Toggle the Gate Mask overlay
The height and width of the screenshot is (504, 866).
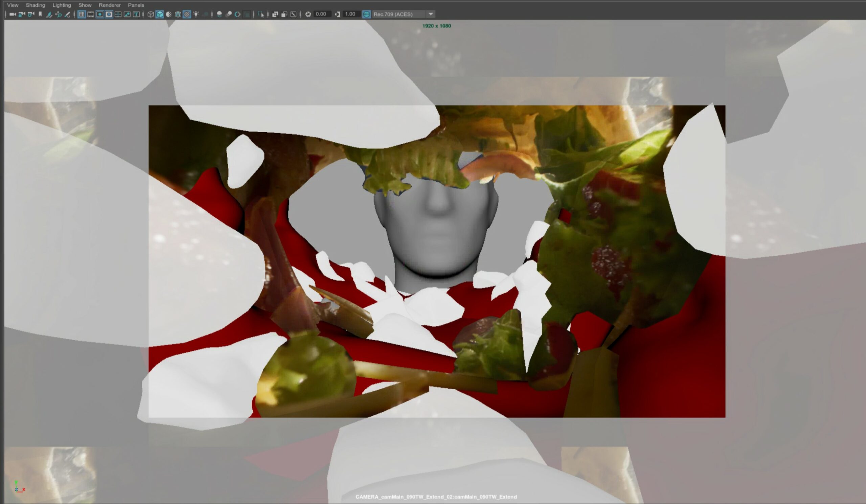coord(109,14)
